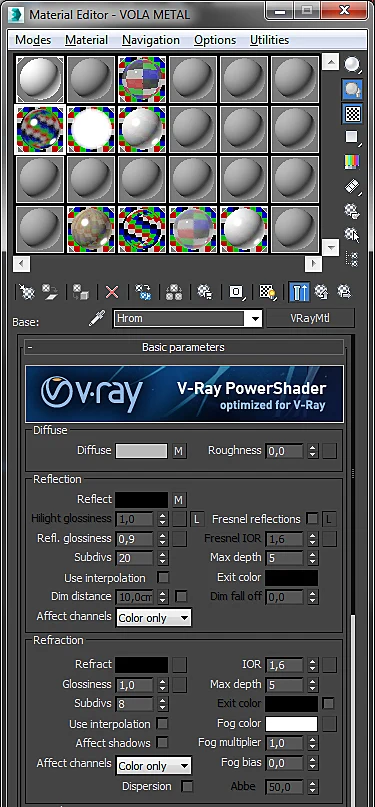The width and height of the screenshot is (375, 807).
Task: Toggle the Refraction Exit color checkbox
Action: point(328,703)
